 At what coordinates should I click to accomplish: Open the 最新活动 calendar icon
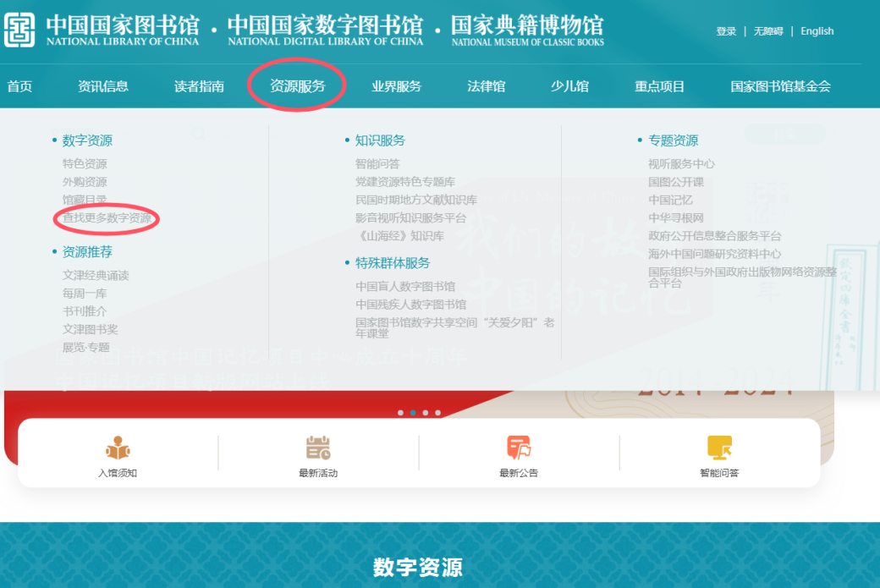(x=318, y=448)
